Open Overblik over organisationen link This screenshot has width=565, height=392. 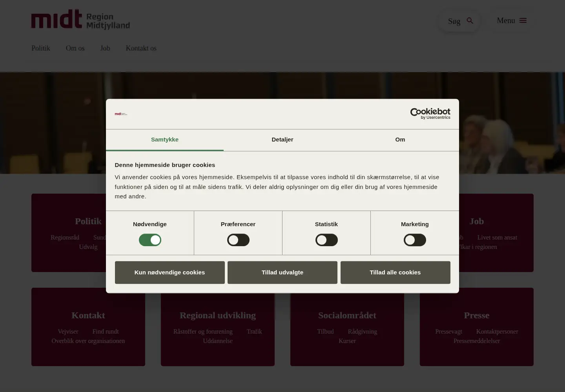click(x=88, y=341)
